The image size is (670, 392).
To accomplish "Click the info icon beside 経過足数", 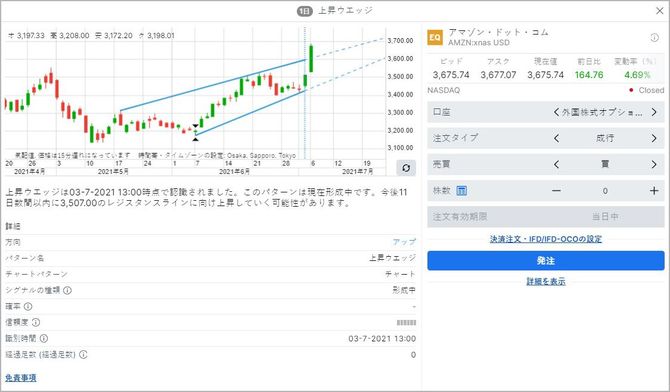I will click(x=83, y=354).
